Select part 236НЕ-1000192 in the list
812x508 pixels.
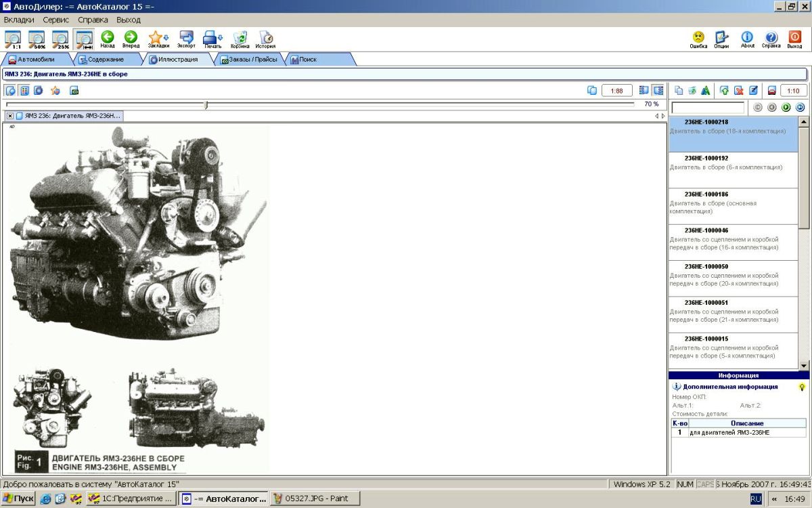tap(734, 170)
